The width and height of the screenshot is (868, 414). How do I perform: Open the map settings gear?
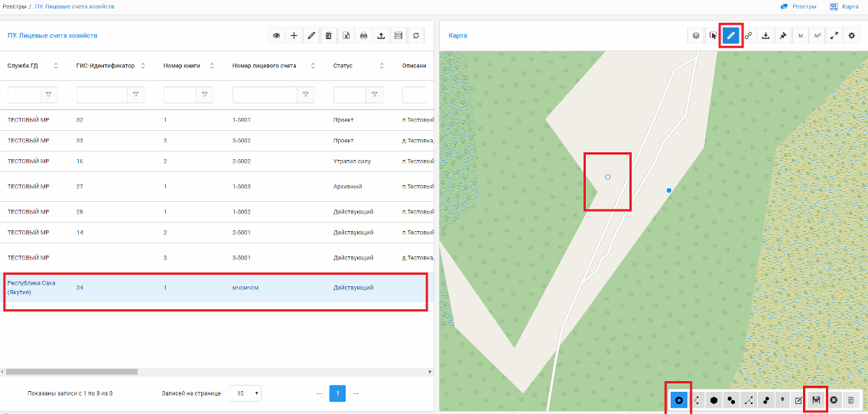(853, 36)
